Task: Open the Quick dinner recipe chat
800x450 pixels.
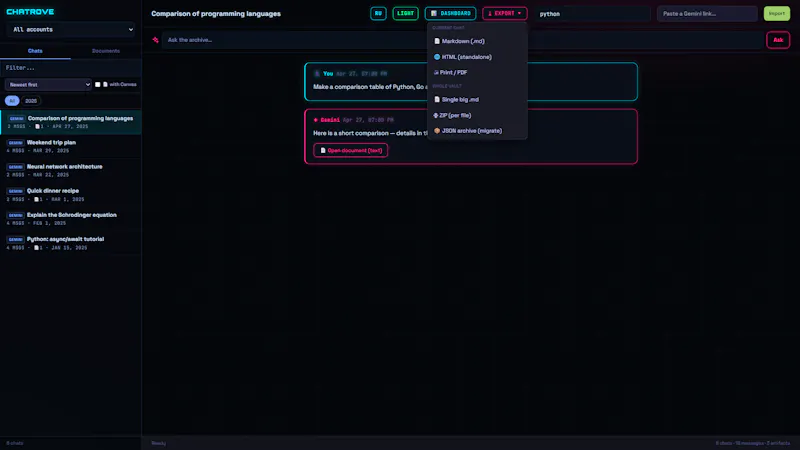Action: point(71,195)
